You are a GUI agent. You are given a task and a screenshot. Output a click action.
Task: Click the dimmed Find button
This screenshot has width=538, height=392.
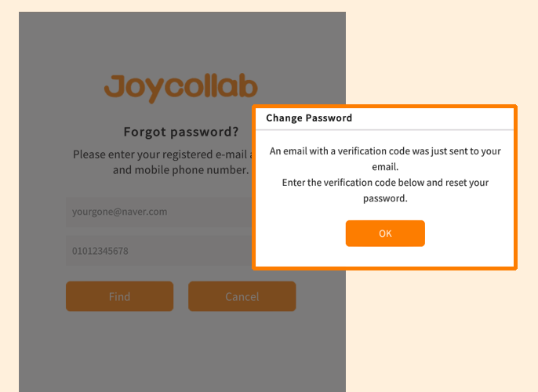click(x=119, y=296)
